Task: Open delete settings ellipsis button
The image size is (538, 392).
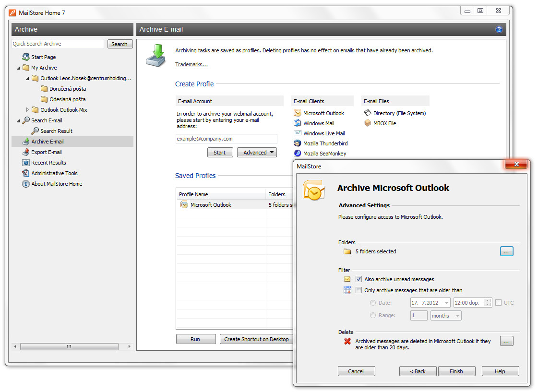Action: pos(506,341)
